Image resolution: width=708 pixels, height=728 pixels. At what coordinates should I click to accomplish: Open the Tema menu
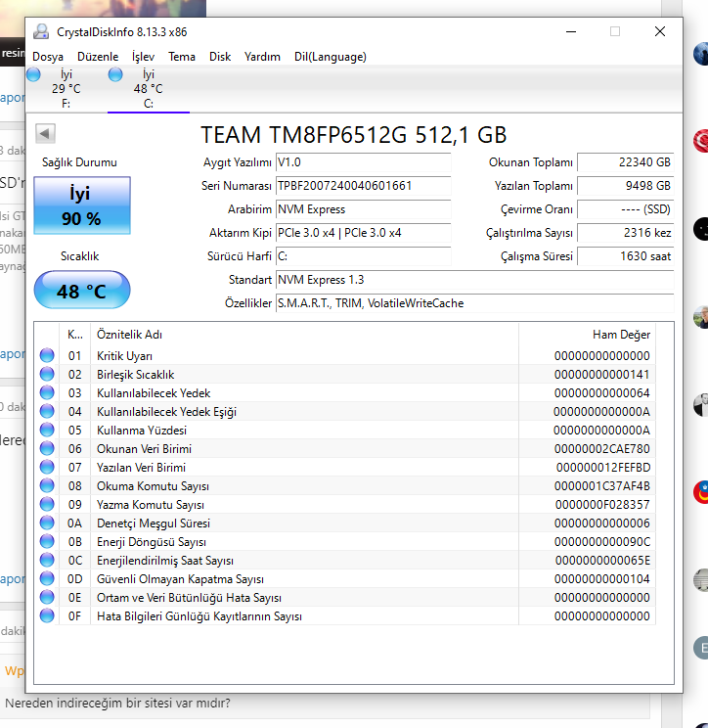pos(182,57)
